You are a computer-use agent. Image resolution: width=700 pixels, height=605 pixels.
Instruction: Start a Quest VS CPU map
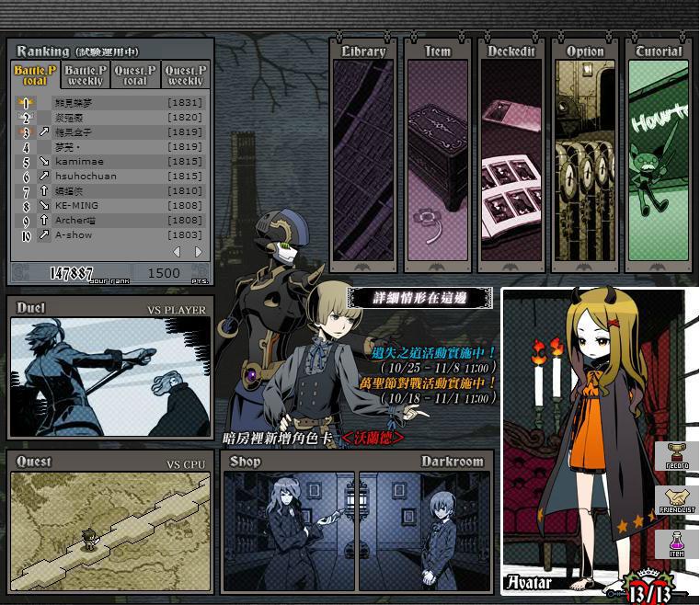click(110, 522)
